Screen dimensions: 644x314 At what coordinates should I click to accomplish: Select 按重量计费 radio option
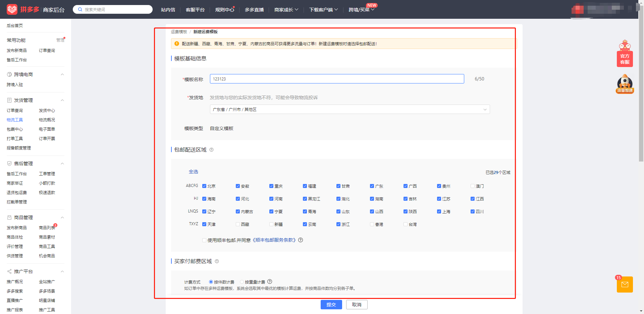click(x=242, y=282)
